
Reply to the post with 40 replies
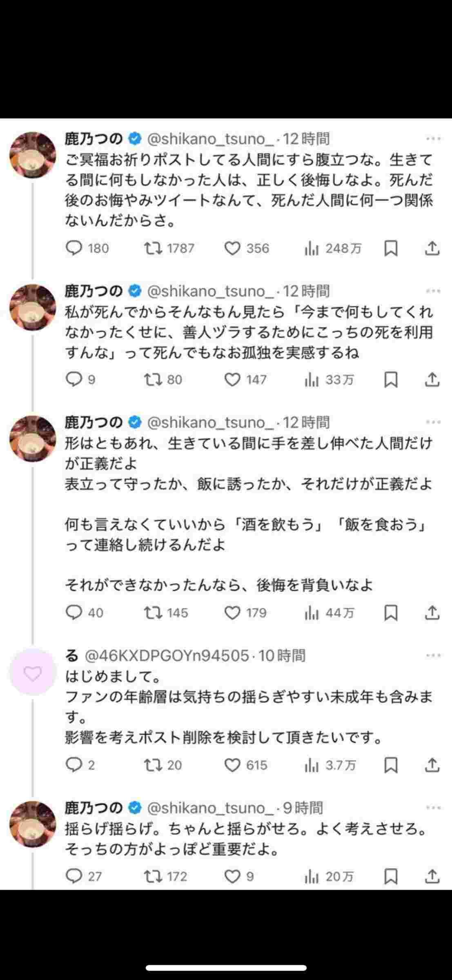(74, 612)
